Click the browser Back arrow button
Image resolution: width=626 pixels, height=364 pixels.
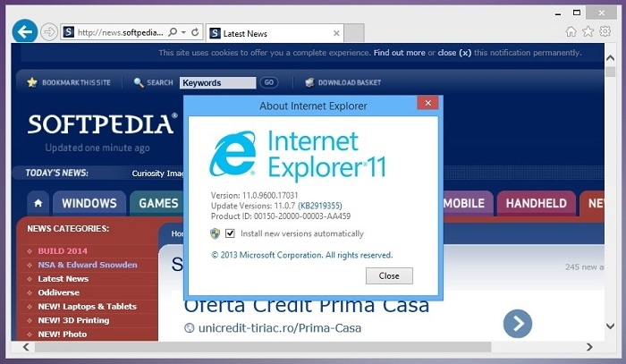pos(24,31)
